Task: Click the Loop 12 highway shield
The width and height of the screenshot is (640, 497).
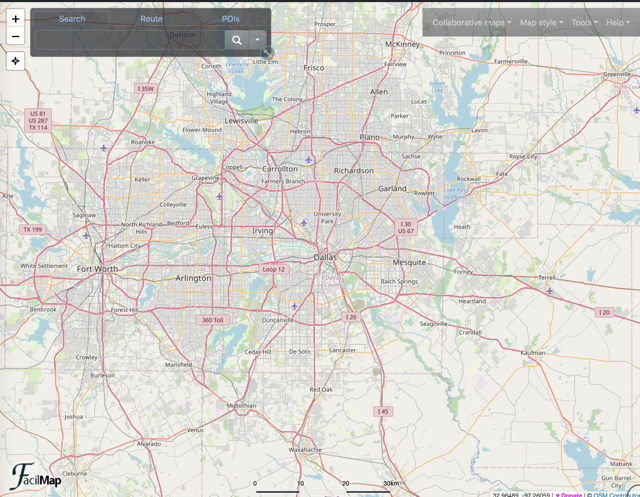Action: (x=273, y=269)
